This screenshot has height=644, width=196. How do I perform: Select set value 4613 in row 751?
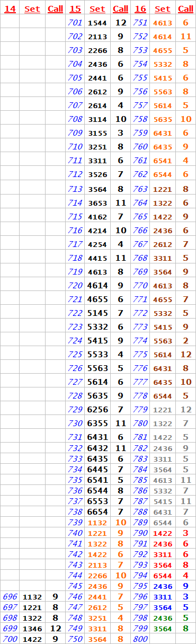pyautogui.click(x=162, y=23)
